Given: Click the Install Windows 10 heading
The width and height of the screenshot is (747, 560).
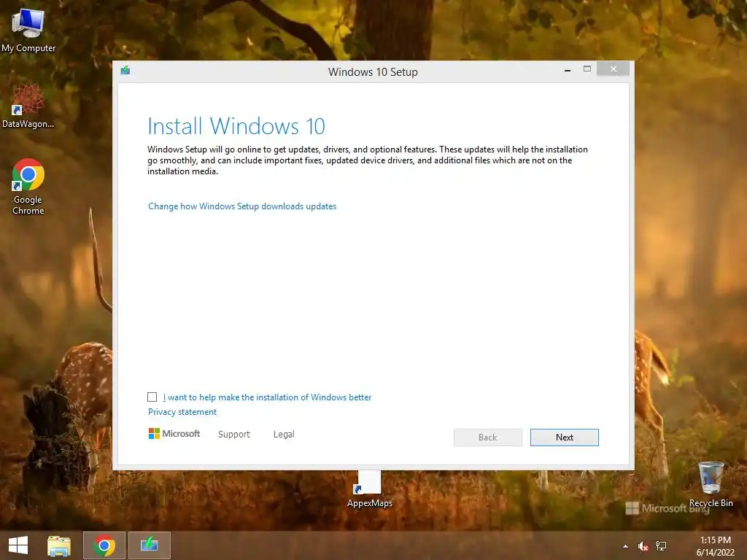Looking at the screenshot, I should click(x=236, y=126).
